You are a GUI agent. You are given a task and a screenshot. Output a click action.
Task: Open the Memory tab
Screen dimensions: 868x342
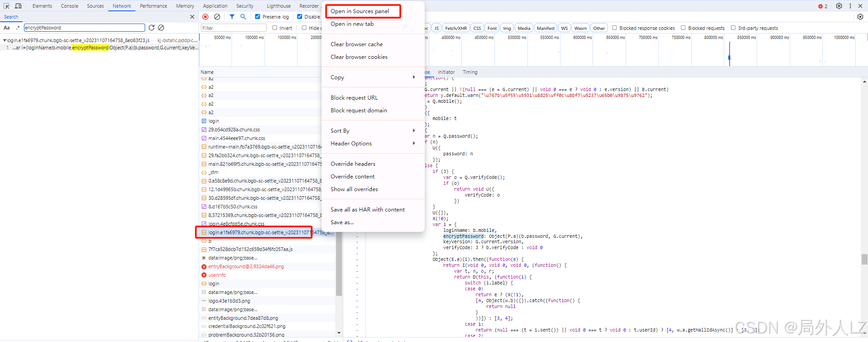tap(185, 6)
